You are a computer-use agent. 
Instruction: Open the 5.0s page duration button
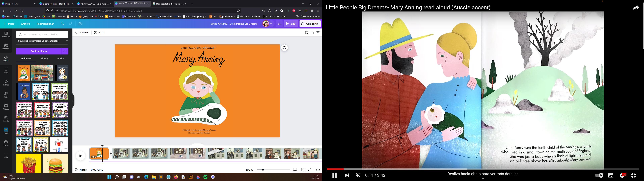(x=99, y=33)
